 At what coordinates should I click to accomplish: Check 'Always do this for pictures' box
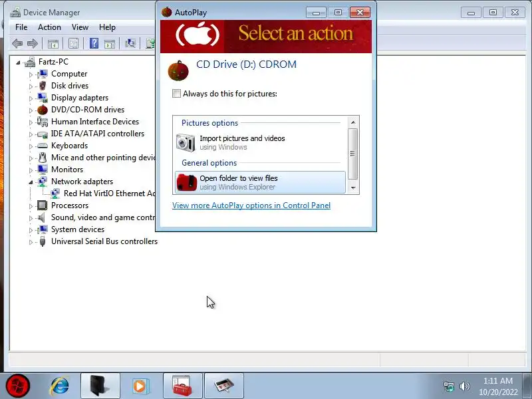tap(176, 94)
